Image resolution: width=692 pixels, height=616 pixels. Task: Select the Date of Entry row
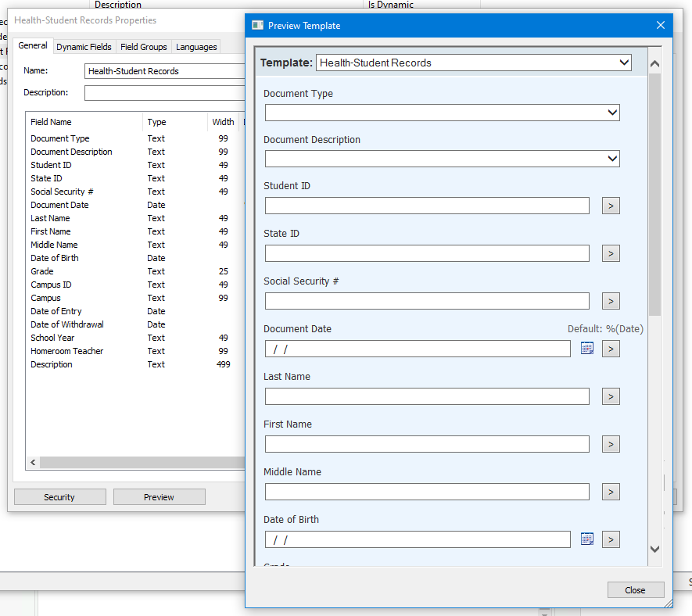[x=134, y=311]
